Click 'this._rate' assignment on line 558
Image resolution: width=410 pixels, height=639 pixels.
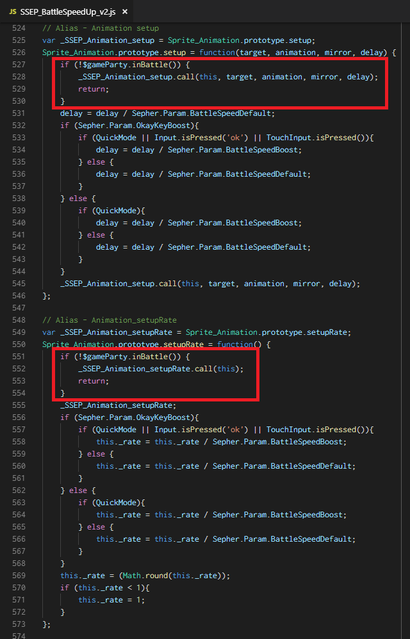(x=119, y=442)
